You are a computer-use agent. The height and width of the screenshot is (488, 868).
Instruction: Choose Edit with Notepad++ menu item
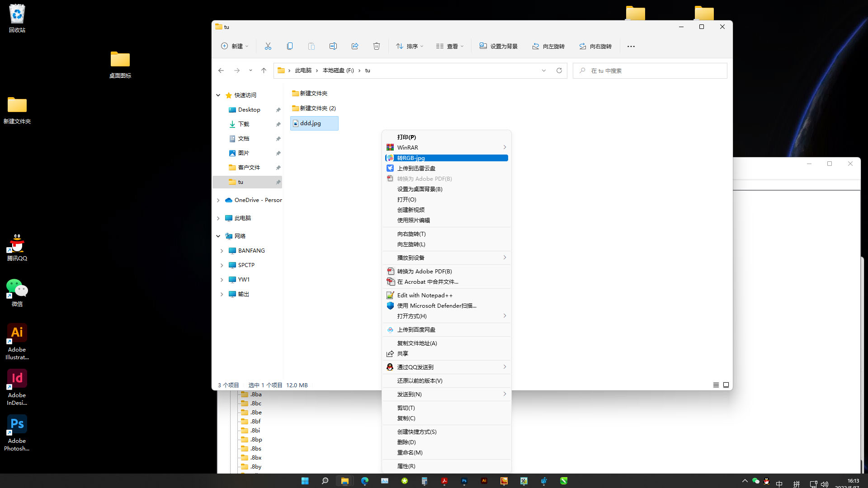click(x=447, y=296)
